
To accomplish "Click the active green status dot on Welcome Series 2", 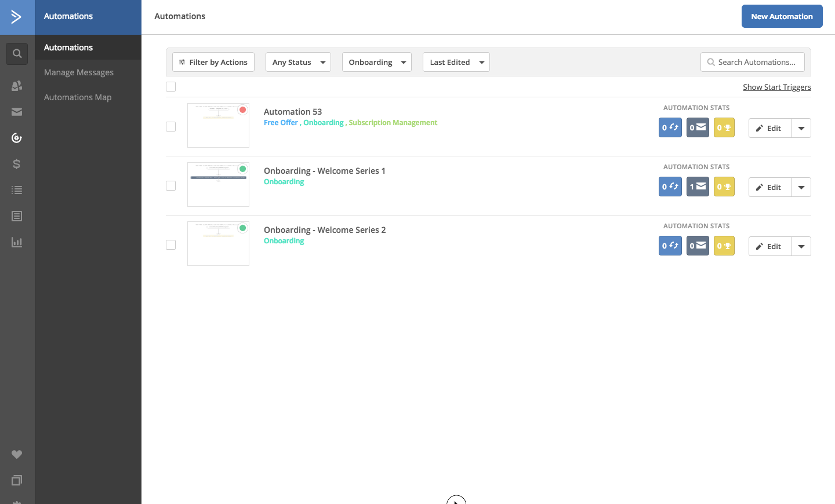I will 242,228.
